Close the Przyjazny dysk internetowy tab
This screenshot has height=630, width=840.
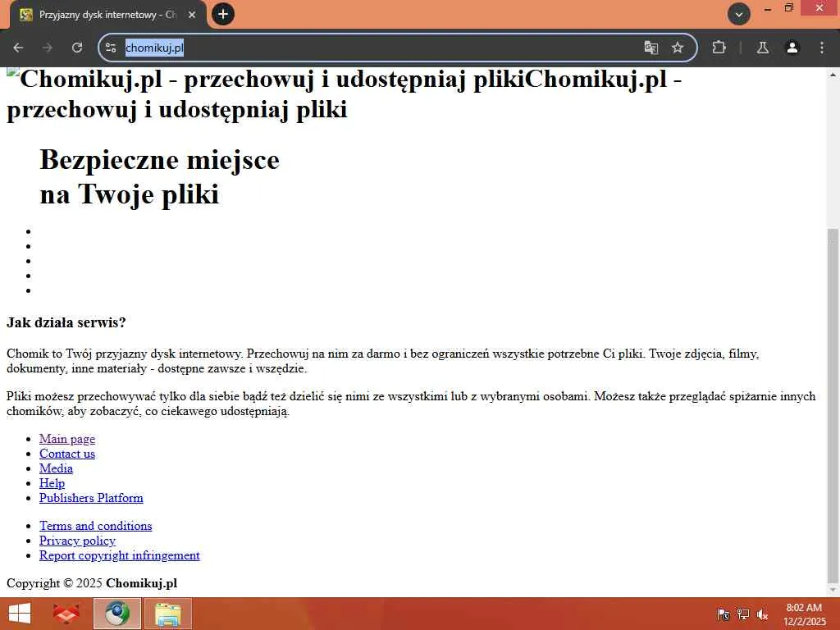[x=192, y=15]
